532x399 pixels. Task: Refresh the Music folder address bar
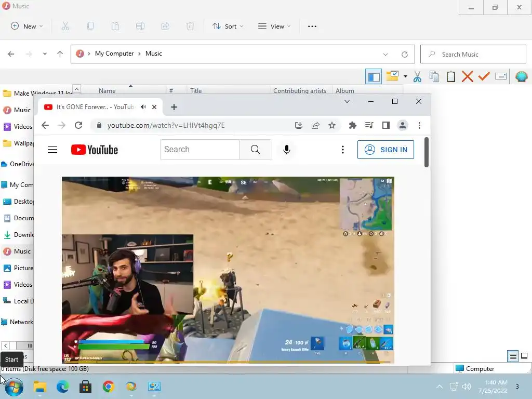404,54
